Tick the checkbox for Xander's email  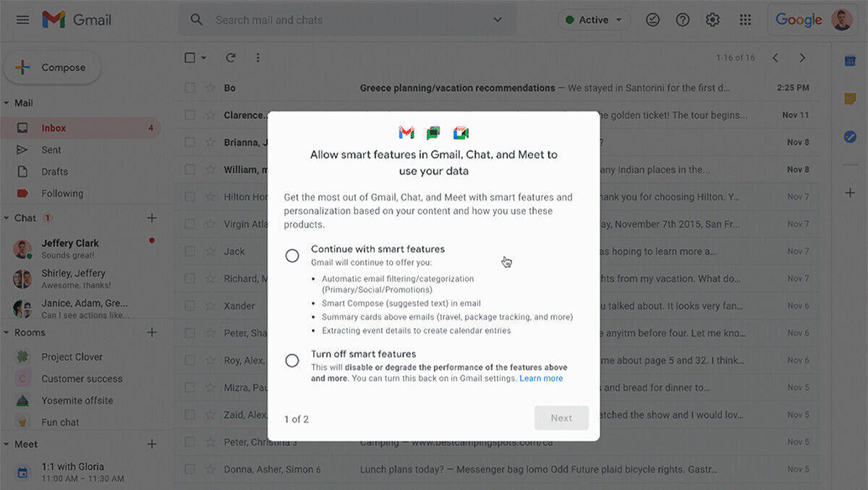(190, 305)
